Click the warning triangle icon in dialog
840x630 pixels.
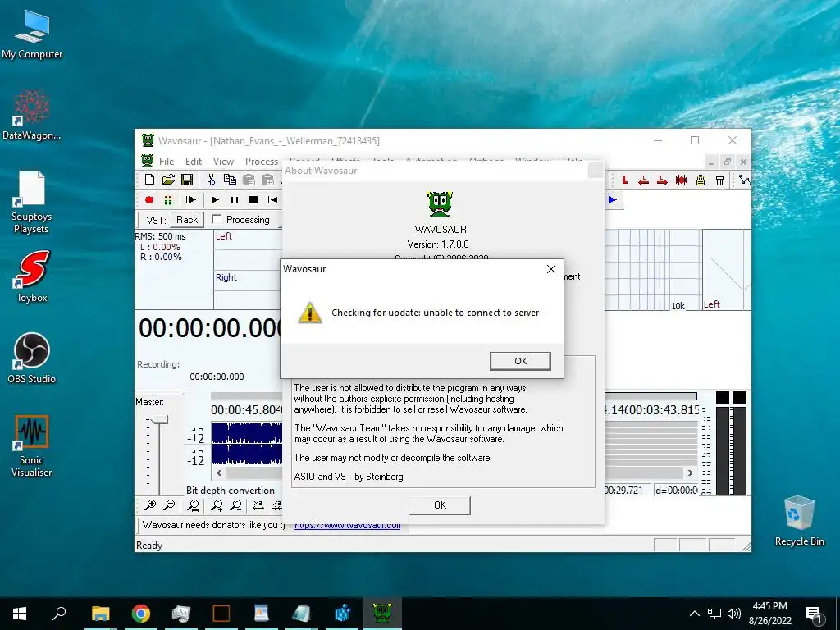tap(309, 313)
